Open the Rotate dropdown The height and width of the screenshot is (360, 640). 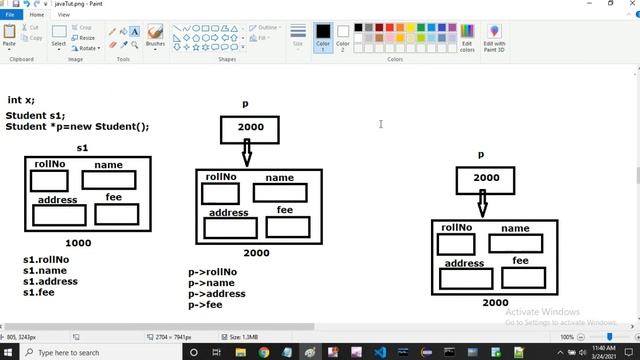[x=86, y=48]
